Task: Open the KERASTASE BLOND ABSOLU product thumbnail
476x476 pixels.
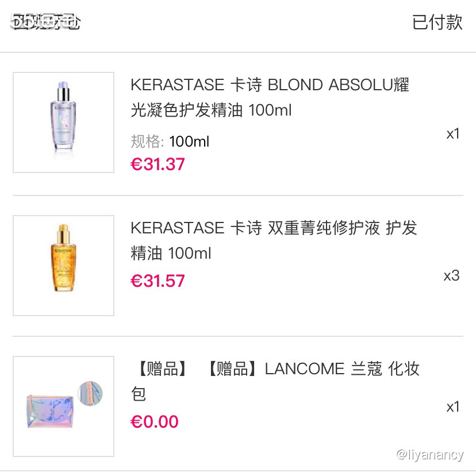Action: pyautogui.click(x=63, y=122)
